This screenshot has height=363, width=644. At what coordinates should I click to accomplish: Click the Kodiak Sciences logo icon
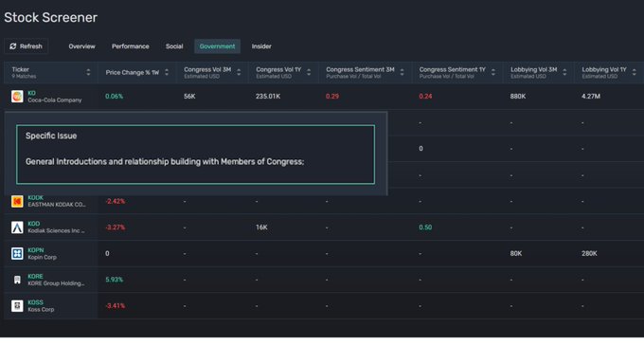(17, 227)
